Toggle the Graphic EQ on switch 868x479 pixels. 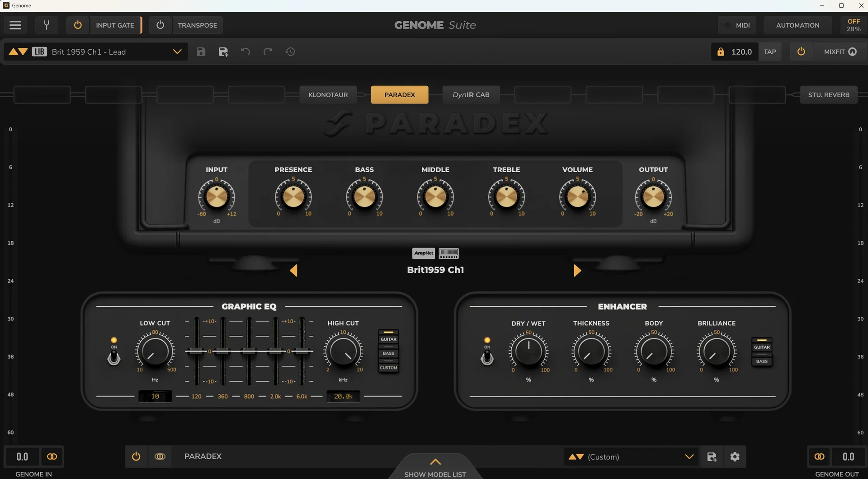tap(114, 357)
